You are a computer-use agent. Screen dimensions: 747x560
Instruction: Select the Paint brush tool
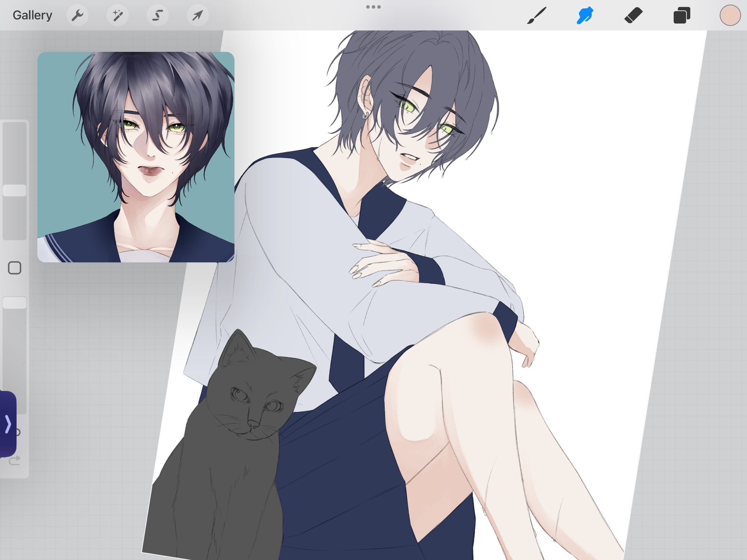537,15
